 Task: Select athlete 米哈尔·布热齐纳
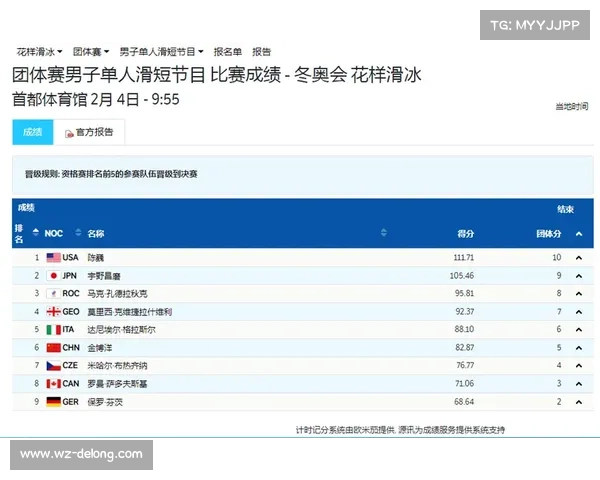[117, 366]
